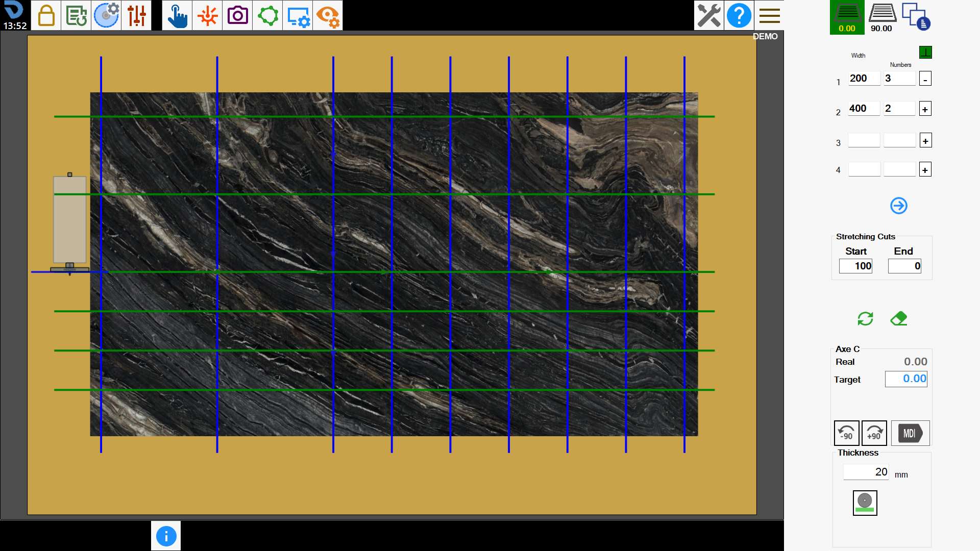980x551 pixels.
Task: Edit Thickness value field
Action: tap(866, 472)
